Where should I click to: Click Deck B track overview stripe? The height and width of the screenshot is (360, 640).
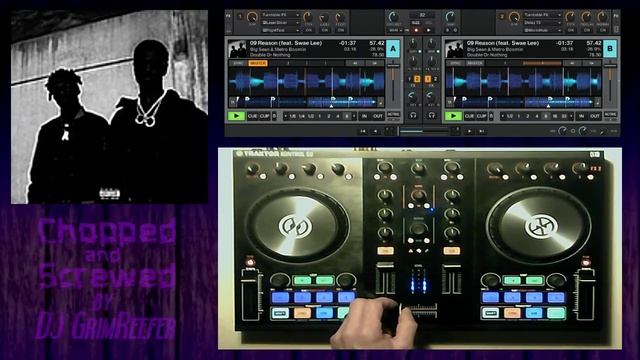point(523,102)
